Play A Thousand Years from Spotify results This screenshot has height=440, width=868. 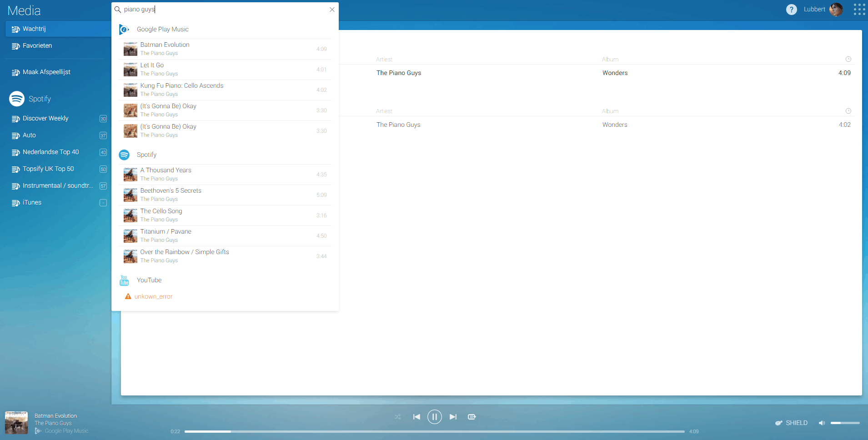(x=225, y=175)
